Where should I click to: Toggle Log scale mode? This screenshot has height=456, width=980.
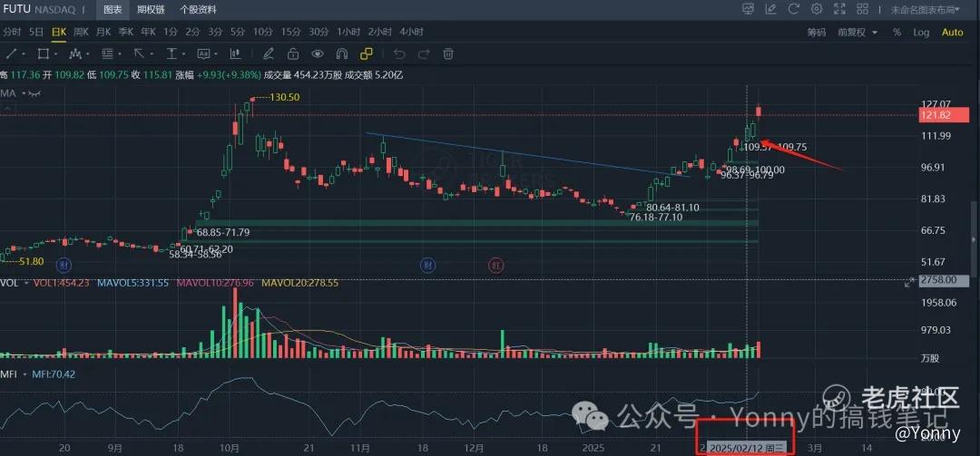[921, 33]
